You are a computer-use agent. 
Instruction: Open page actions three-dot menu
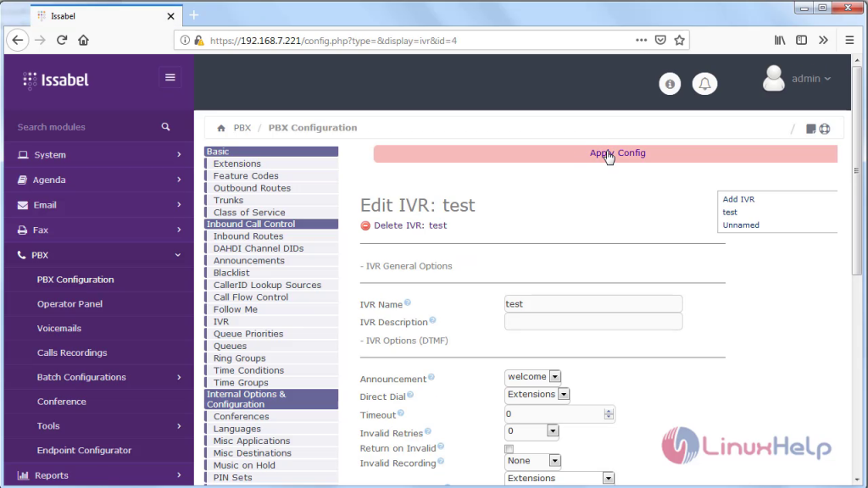(641, 40)
